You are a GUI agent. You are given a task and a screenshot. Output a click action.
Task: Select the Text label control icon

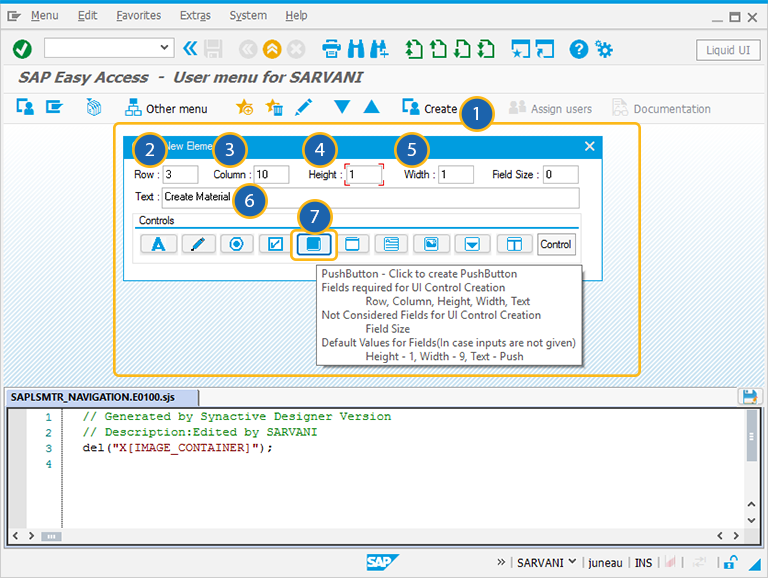point(158,244)
